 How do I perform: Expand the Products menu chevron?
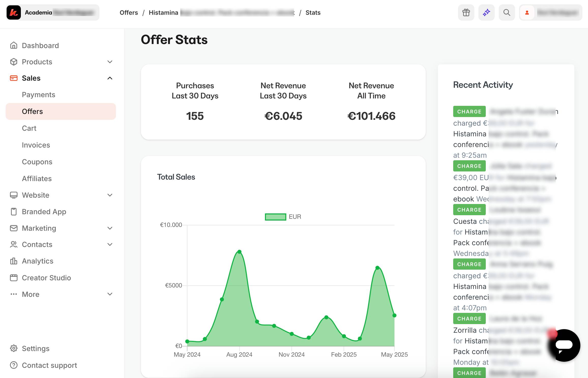coord(110,62)
